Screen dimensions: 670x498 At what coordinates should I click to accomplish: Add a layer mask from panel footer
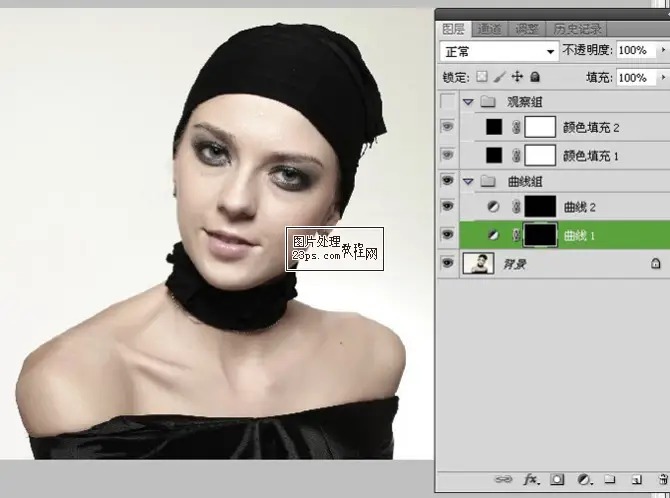[x=558, y=481]
